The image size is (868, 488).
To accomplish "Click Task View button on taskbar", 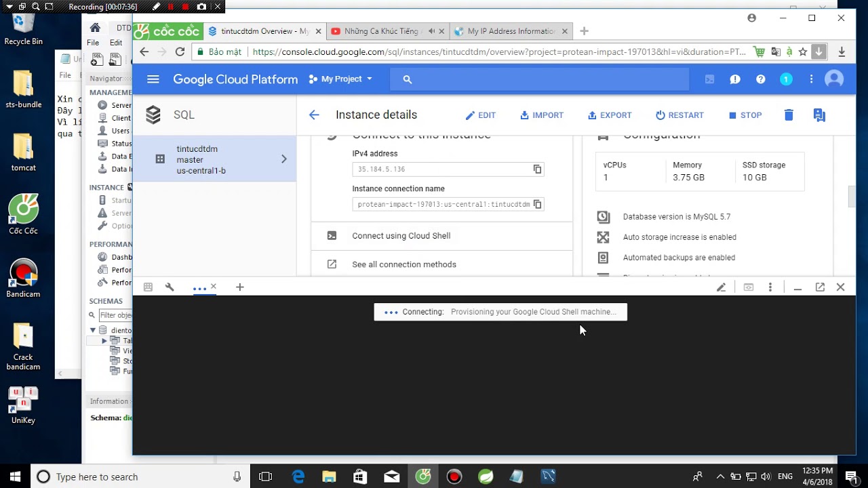I will coord(265,476).
